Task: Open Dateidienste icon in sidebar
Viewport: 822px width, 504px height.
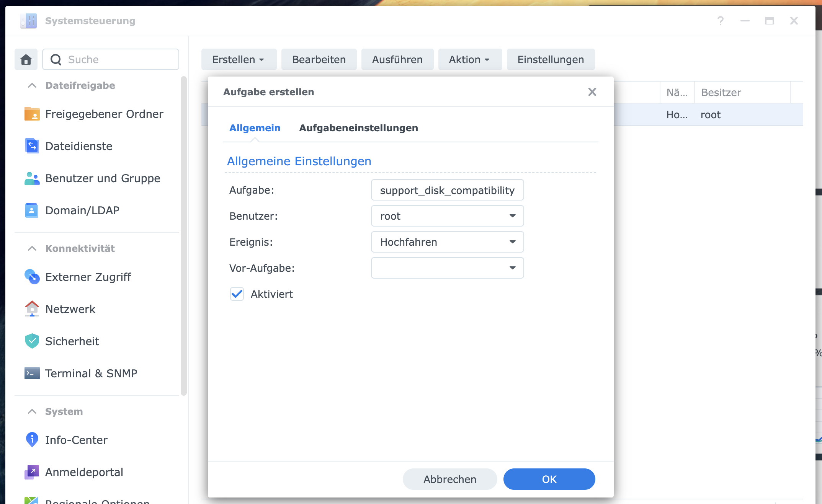Action: click(32, 146)
